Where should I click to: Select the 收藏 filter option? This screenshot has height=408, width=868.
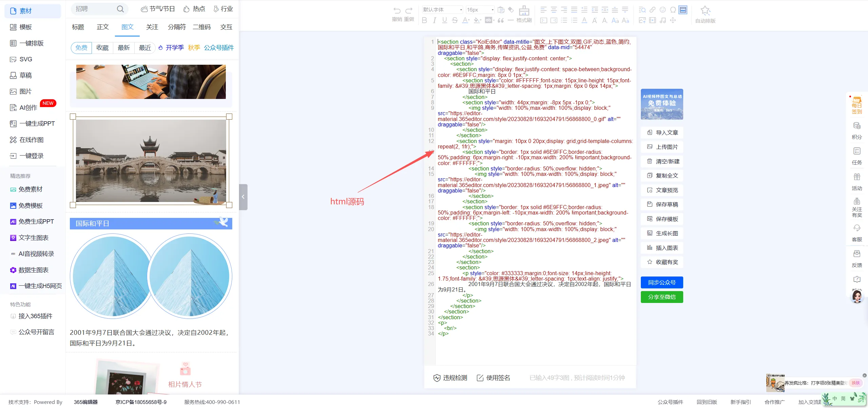pos(102,48)
